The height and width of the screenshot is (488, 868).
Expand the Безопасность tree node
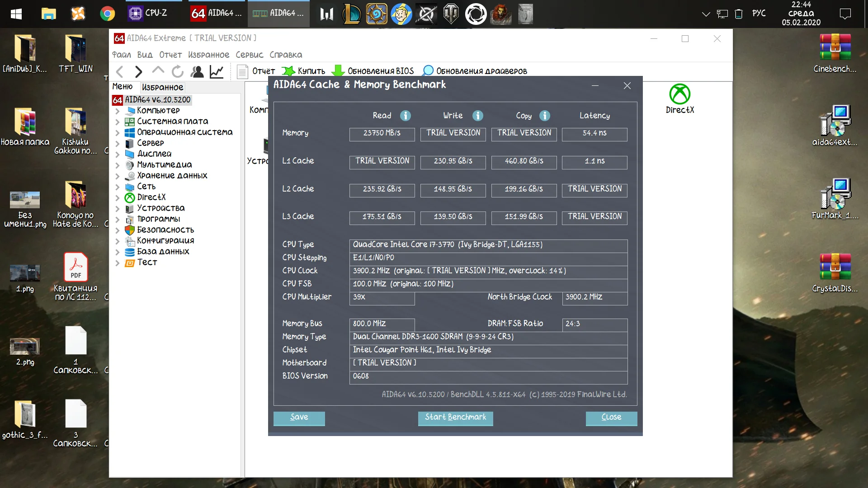pos(117,230)
